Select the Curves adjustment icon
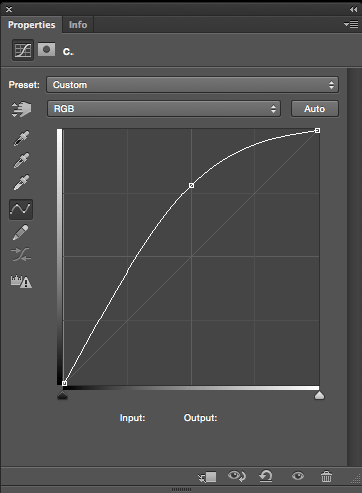The height and width of the screenshot is (493, 362). (23, 50)
